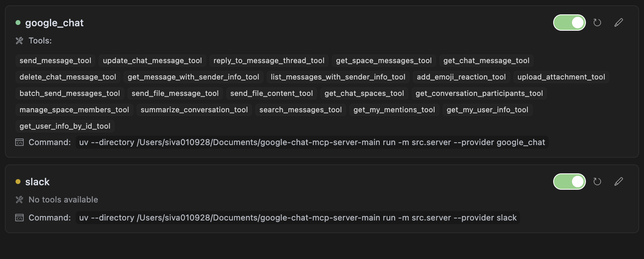Image resolution: width=644 pixels, height=259 pixels.
Task: Click the refresh icon for slack server
Action: coord(597,181)
